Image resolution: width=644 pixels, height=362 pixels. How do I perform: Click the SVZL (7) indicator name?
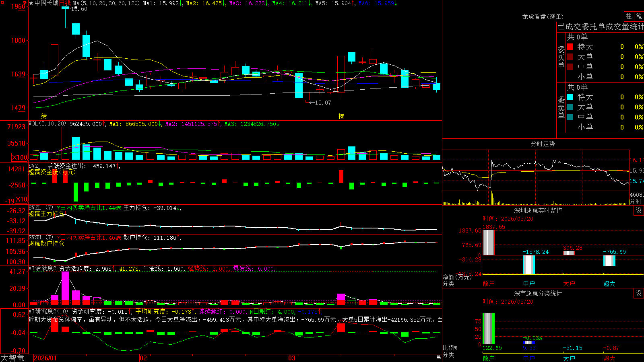41,208
